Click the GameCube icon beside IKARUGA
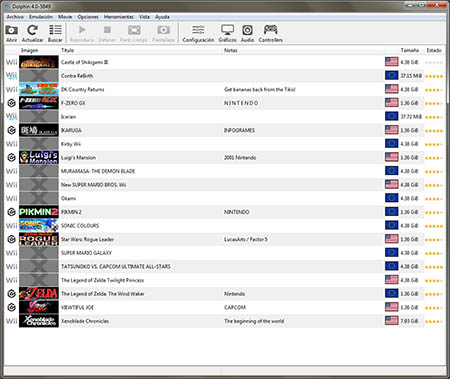Viewport: 450px width, 379px height. (x=12, y=130)
